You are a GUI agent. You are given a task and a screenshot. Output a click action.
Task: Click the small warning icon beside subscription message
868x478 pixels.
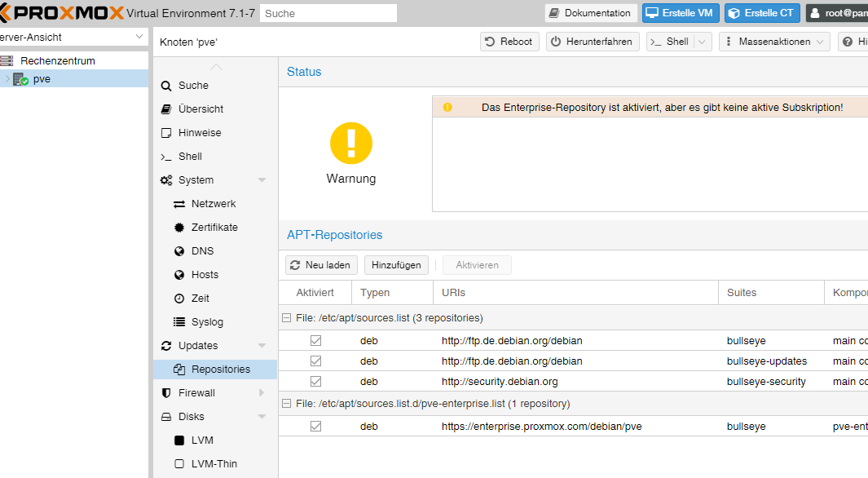[447, 108]
